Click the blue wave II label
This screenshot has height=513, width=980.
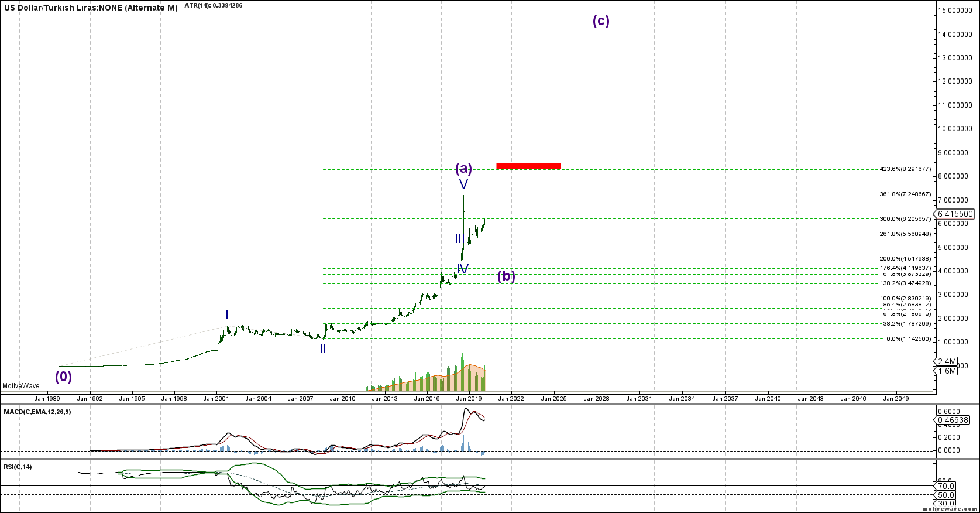(323, 349)
